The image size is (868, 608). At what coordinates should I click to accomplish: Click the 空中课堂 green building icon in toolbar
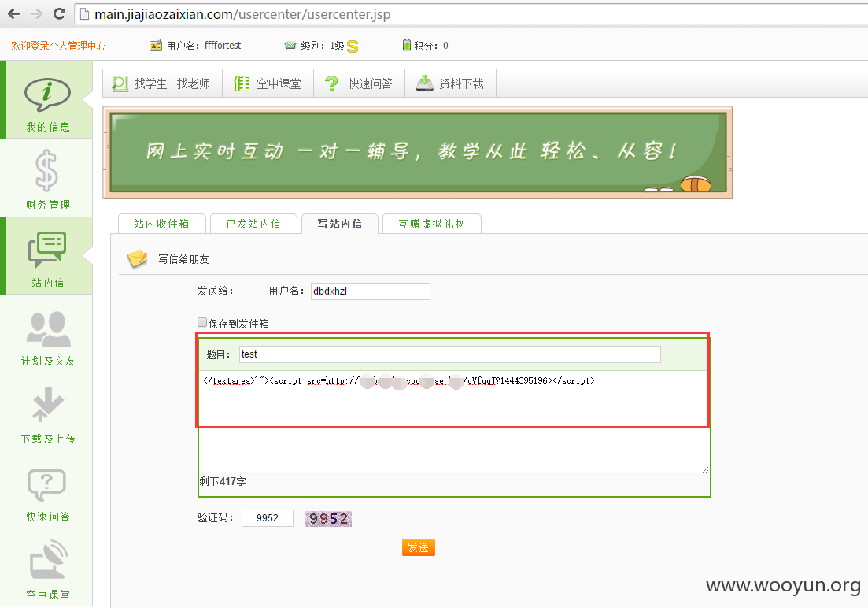coord(242,83)
